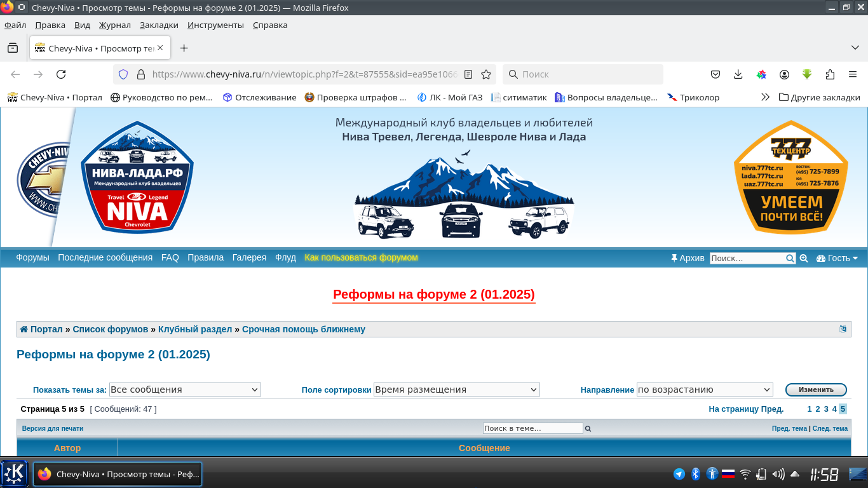Screen dimensions: 868x488
Task: Open the Форумы nav link
Action: 32,257
